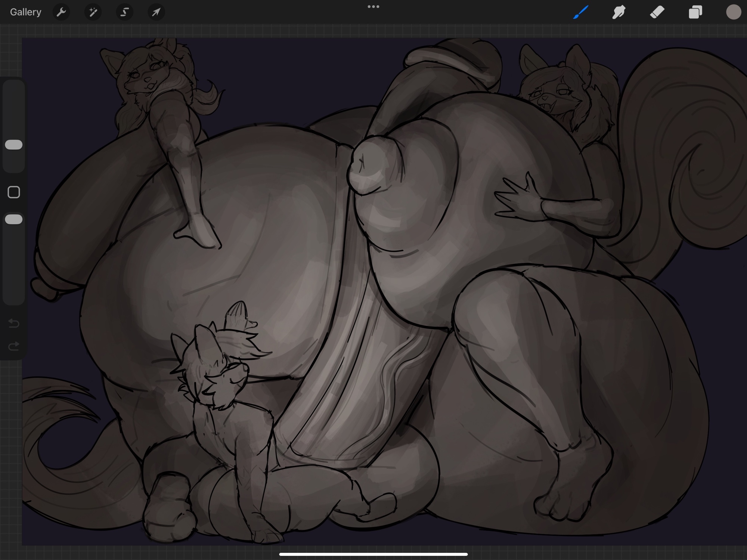Open the active color swatch picker
Screen dimensions: 747x560
[733, 12]
